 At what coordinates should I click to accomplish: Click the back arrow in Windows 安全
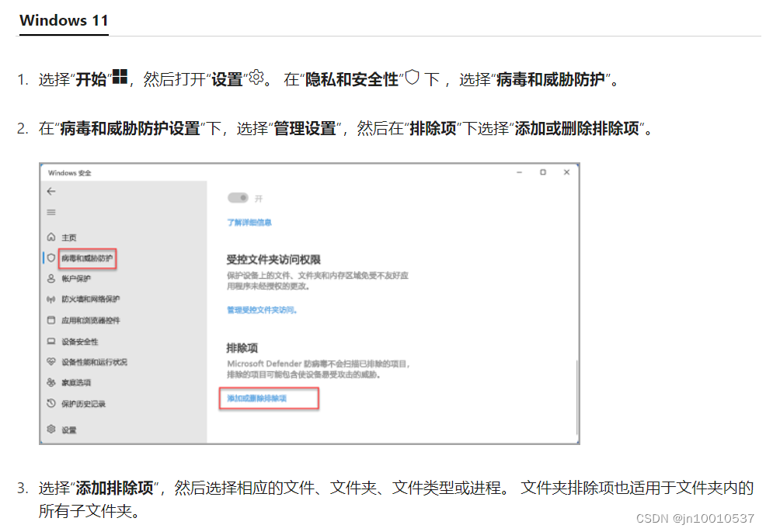pyautogui.click(x=51, y=193)
